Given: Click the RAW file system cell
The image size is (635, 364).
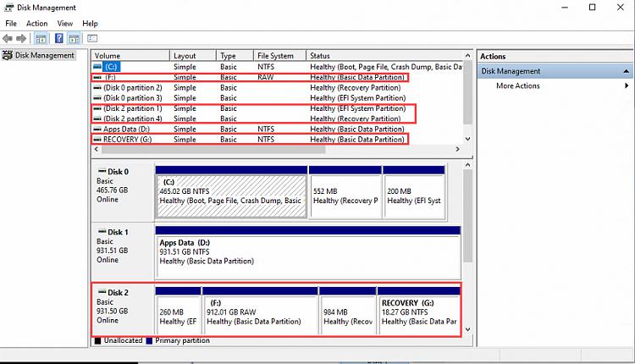Looking at the screenshot, I should [266, 77].
